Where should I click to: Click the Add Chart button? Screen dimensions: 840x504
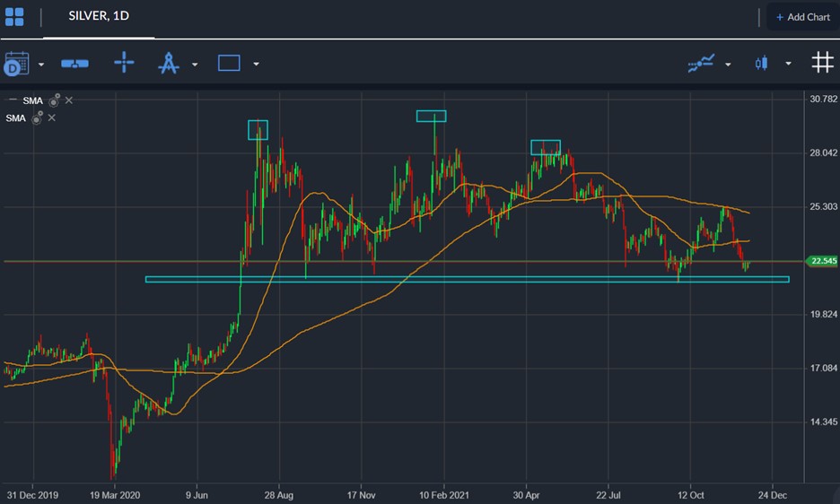click(803, 17)
